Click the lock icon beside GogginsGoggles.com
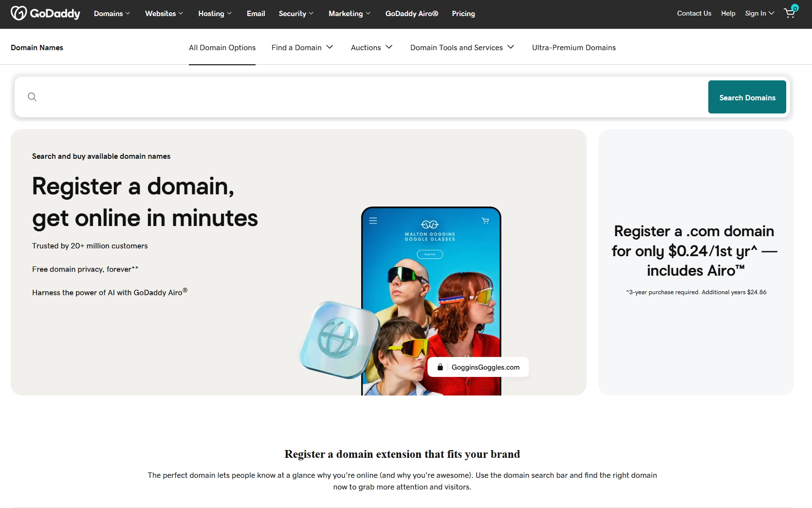 [440, 367]
